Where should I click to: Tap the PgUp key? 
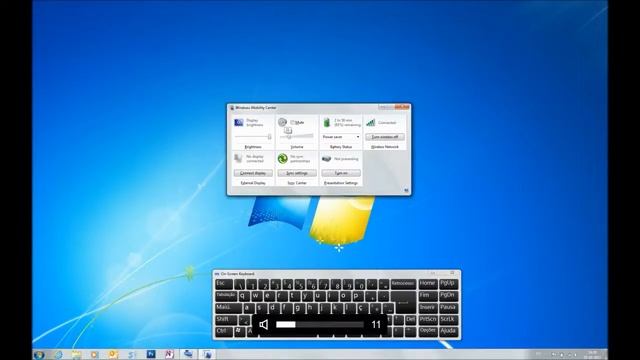448,284
